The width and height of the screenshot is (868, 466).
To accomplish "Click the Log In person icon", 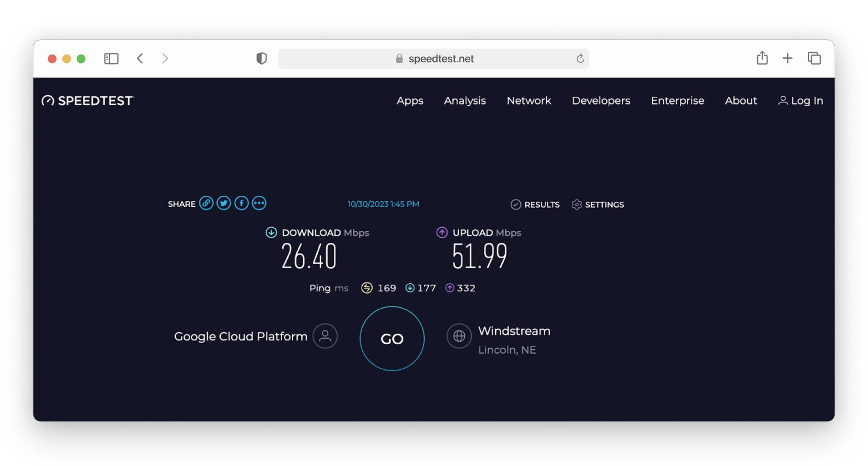I will pos(783,101).
